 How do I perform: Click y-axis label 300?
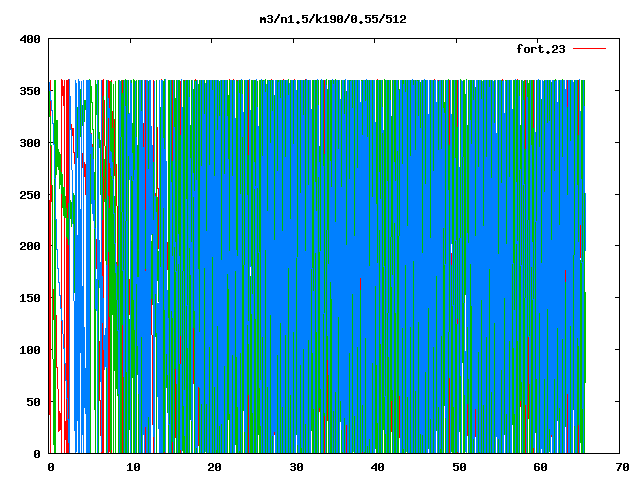30,143
